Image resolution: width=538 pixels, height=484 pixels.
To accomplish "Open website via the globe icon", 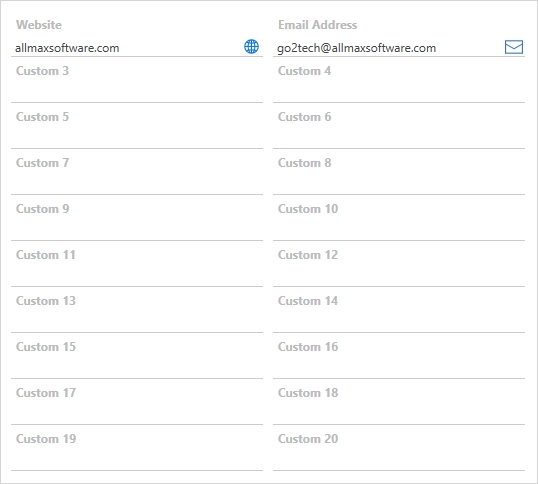I will pyautogui.click(x=251, y=46).
